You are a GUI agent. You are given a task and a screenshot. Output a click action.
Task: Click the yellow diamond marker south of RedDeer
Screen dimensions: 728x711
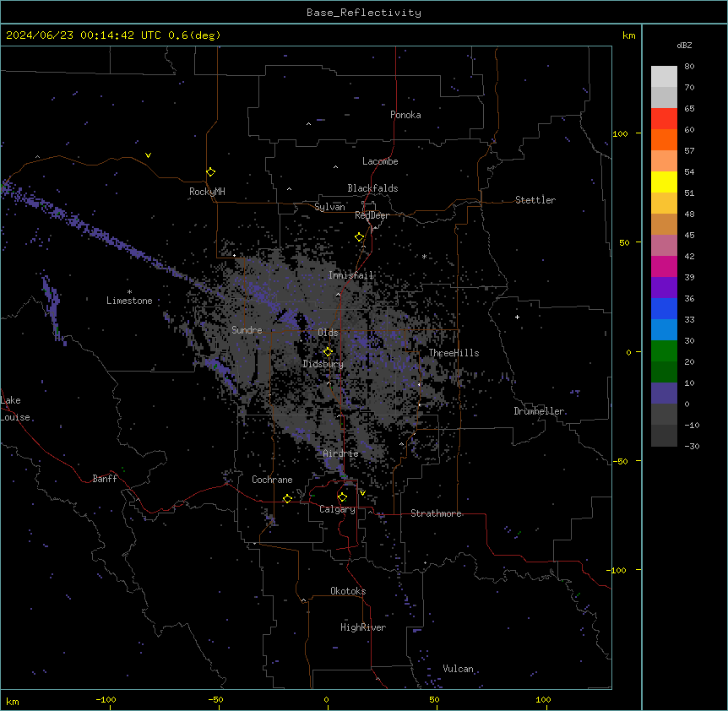360,237
